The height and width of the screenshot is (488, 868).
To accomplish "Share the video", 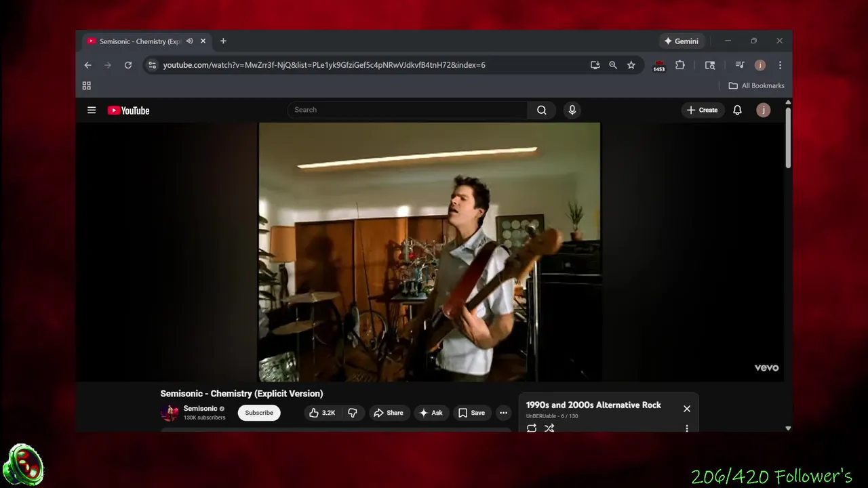I will coord(389,413).
